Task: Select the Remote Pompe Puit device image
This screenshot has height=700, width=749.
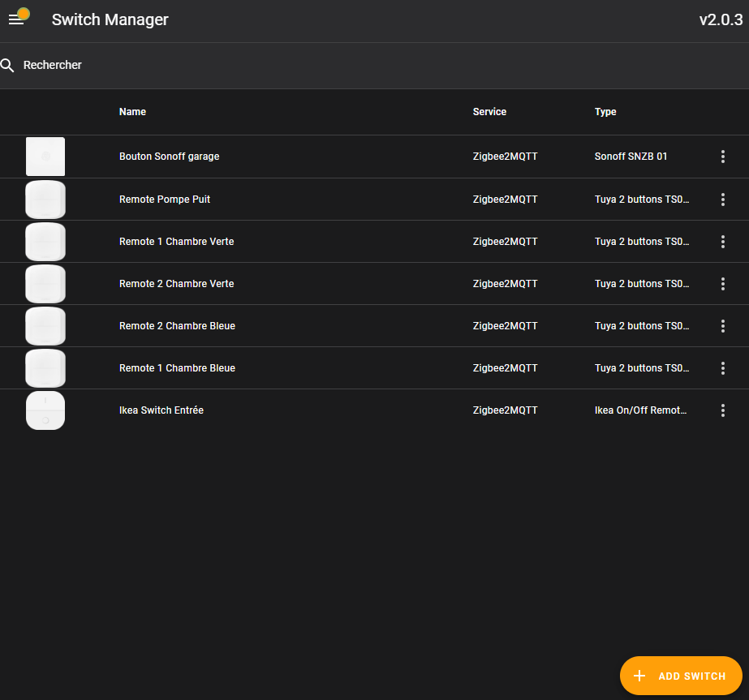Action: (x=45, y=200)
